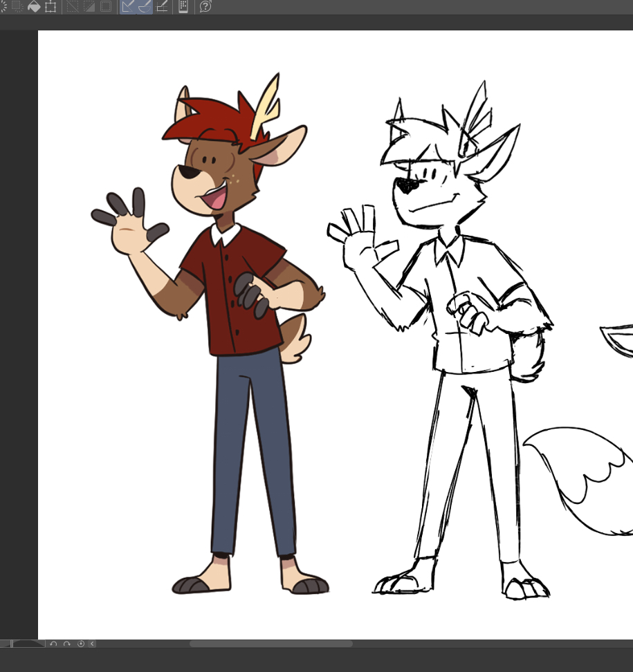
Task: Enable Snap to Grid
Action: click(163, 6)
